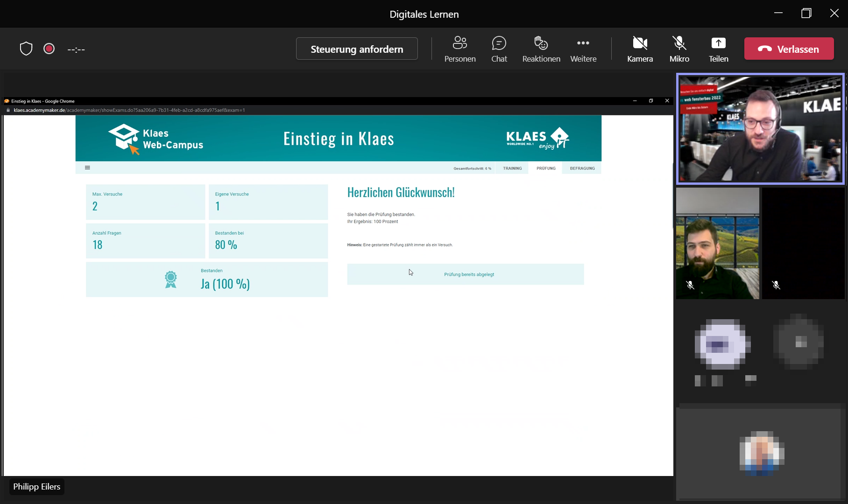This screenshot has width=848, height=504.
Task: Click the lock icon in Chrome address bar
Action: (8, 110)
